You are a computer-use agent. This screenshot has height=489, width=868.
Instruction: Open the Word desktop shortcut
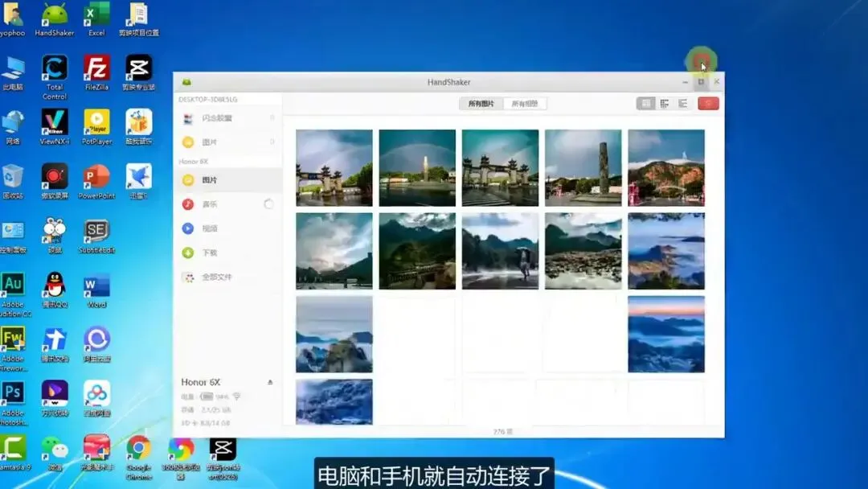click(96, 289)
